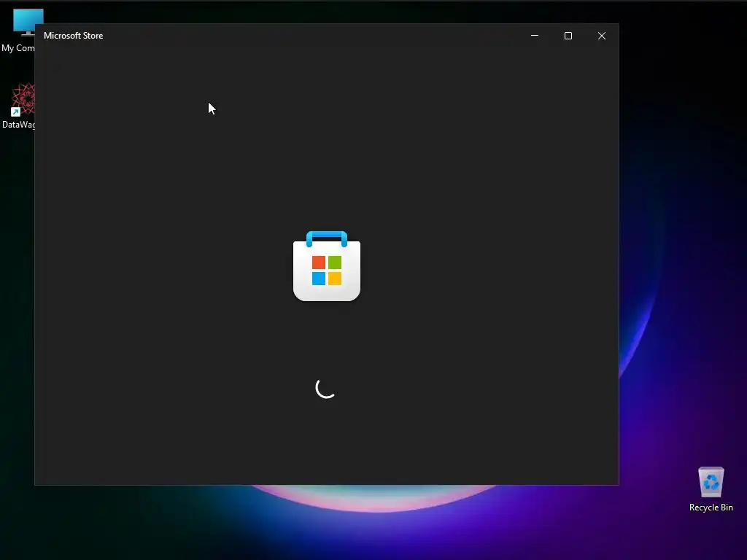Screen dimensions: 747x560
Task: Click the Microsoft Store shopping bag logo
Action: 327,265
